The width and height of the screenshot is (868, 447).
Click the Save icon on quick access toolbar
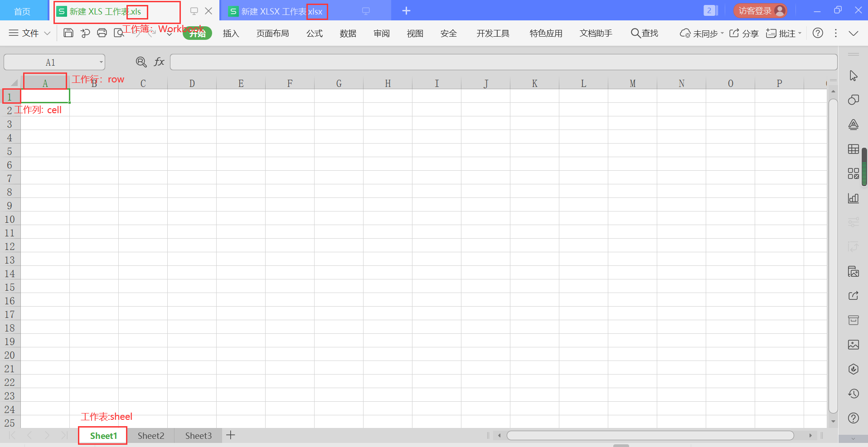point(68,33)
